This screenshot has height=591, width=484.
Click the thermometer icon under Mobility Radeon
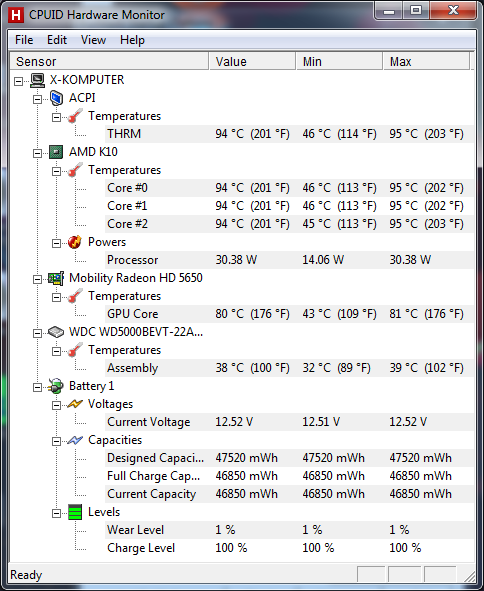pyautogui.click(x=75, y=296)
